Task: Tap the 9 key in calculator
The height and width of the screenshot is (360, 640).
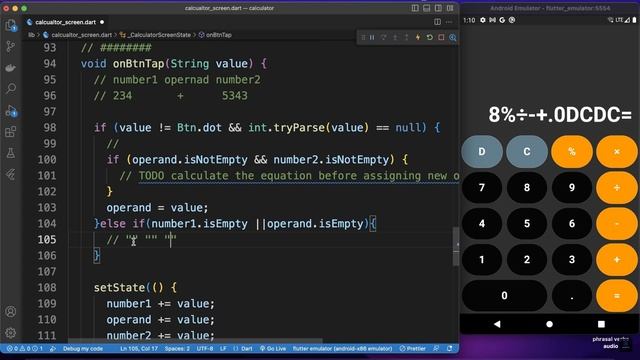Action: (572, 187)
